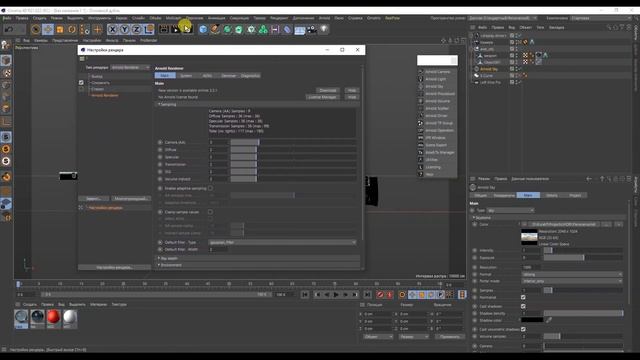Adjust the Camera (AA) samples slider
The height and width of the screenshot is (360, 640).
pyautogui.click(x=293, y=142)
